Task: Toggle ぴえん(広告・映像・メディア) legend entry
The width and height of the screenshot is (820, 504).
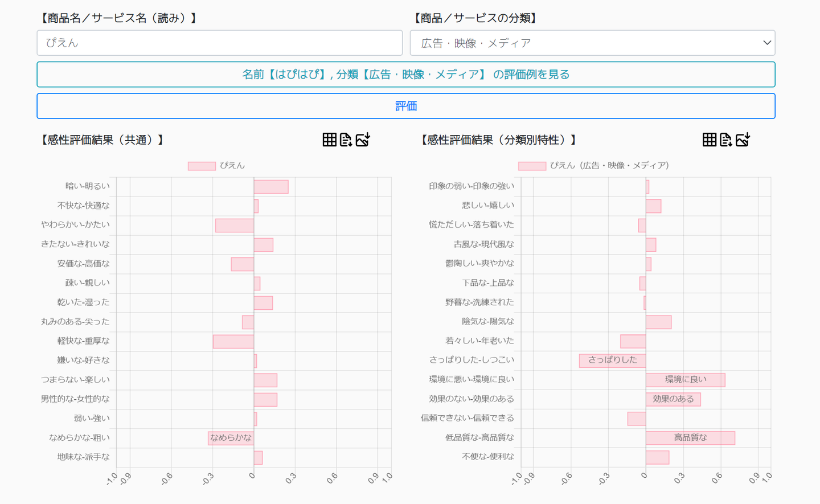Action: (593, 166)
